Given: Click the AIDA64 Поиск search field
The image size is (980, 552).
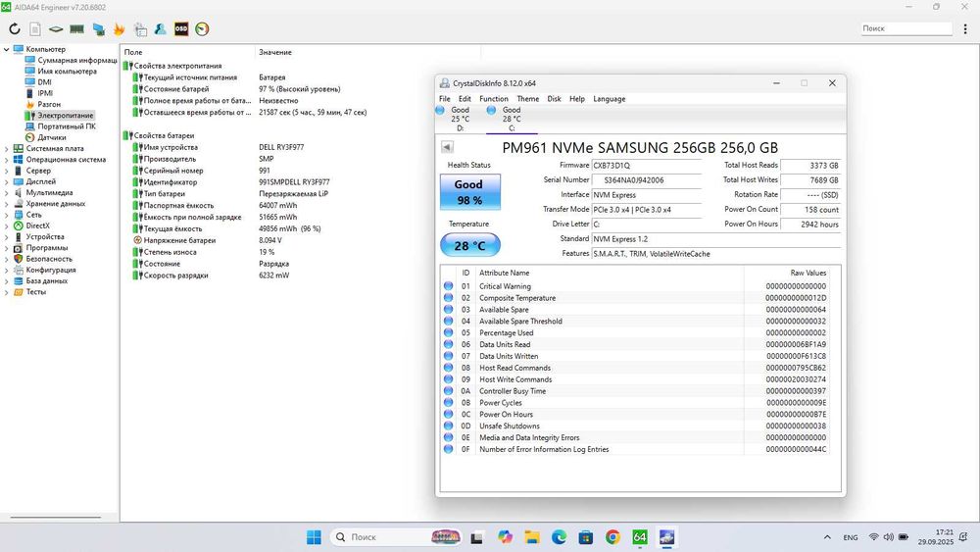Looking at the screenshot, I should pos(906,29).
